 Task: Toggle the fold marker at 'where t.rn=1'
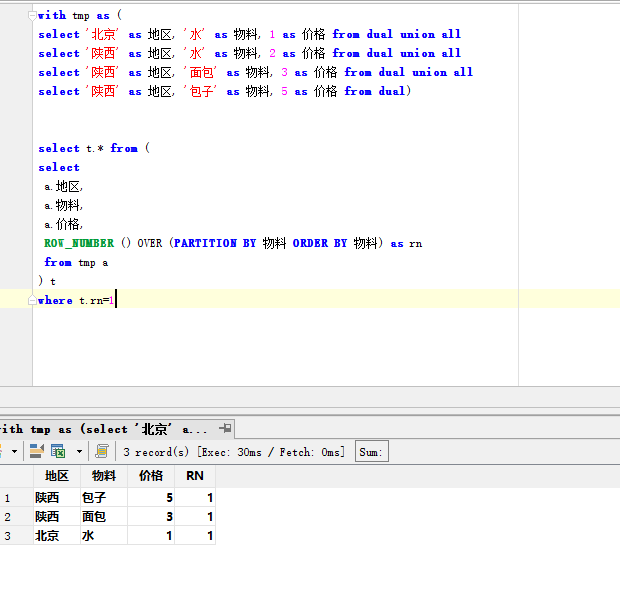pos(32,300)
